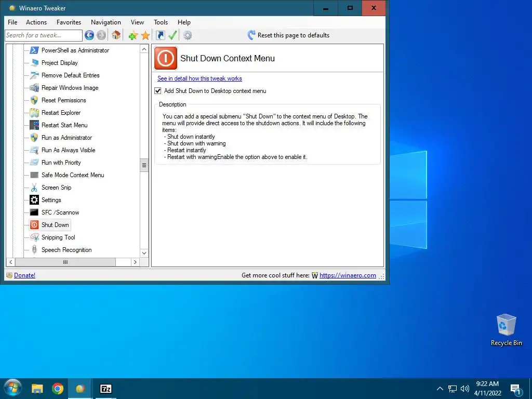The image size is (532, 399).
Task: Click Reset this page to defaults
Action: click(x=288, y=35)
